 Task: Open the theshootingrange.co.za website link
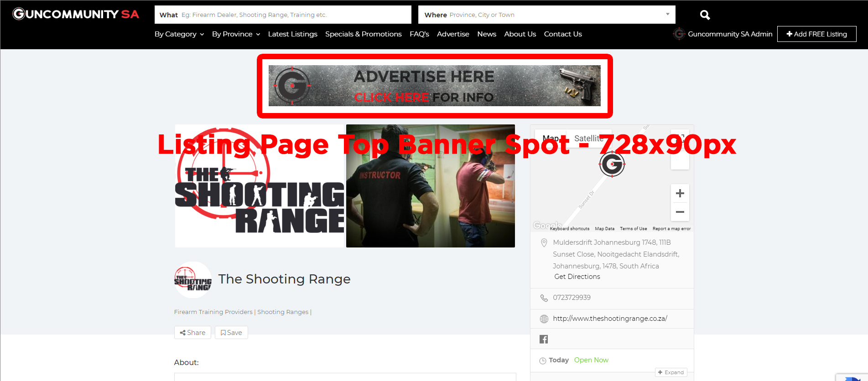610,319
